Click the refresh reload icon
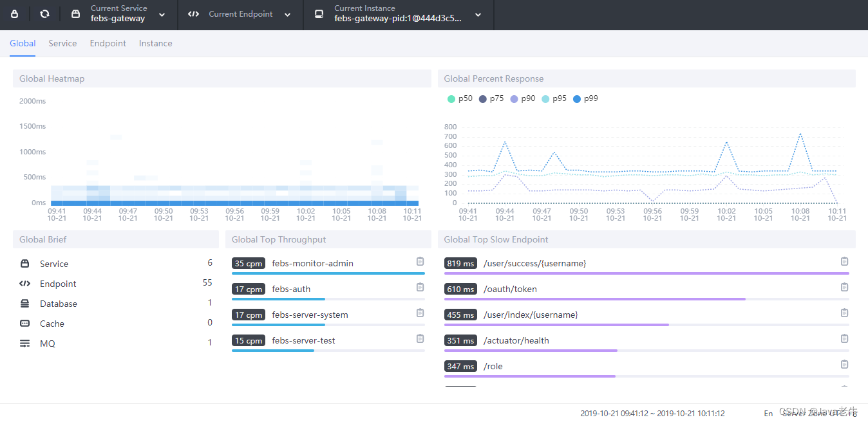This screenshot has height=422, width=868. [44, 14]
